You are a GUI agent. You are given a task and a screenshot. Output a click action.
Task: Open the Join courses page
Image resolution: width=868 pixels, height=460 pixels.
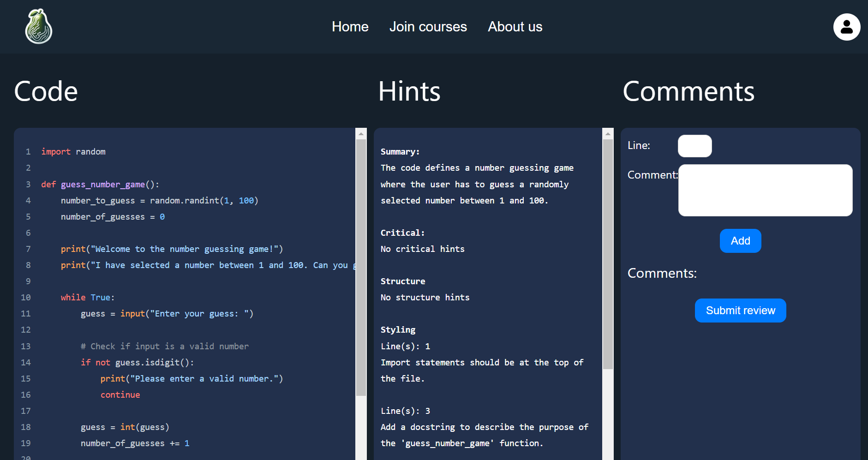point(428,27)
